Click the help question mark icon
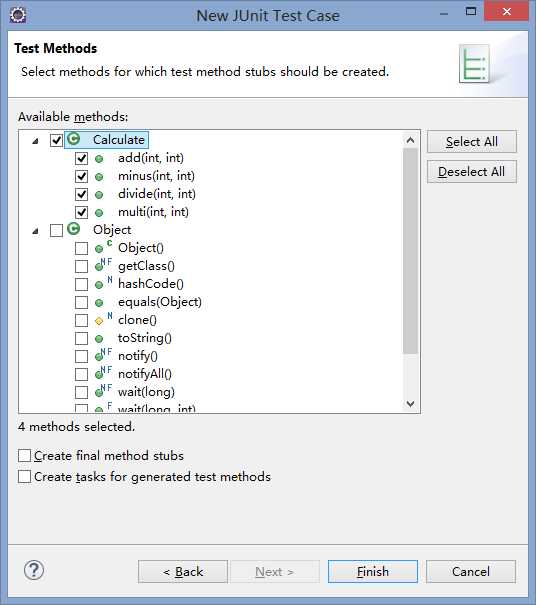Screen dimensions: 536x605 34,570
